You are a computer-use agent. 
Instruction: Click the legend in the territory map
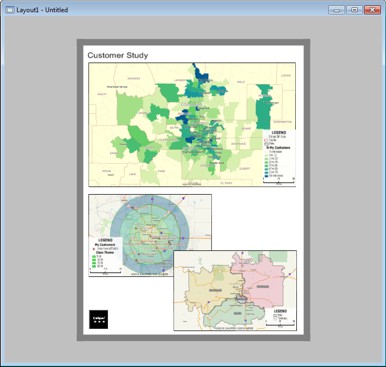(280, 318)
